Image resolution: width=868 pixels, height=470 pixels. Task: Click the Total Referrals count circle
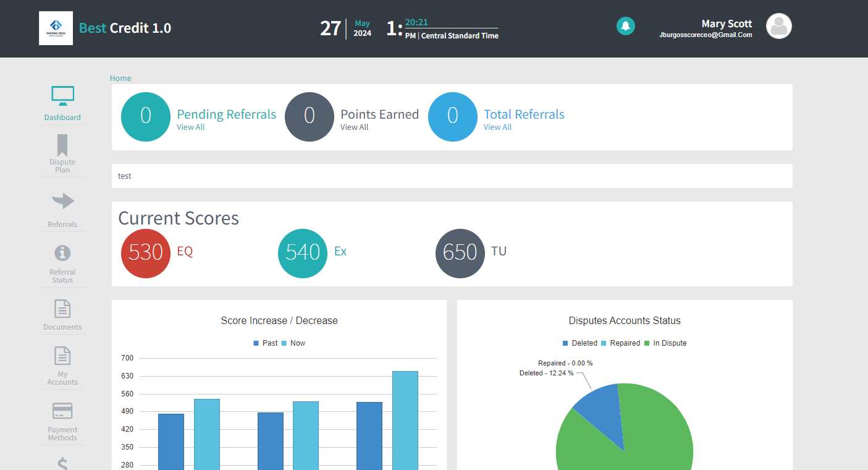[453, 117]
